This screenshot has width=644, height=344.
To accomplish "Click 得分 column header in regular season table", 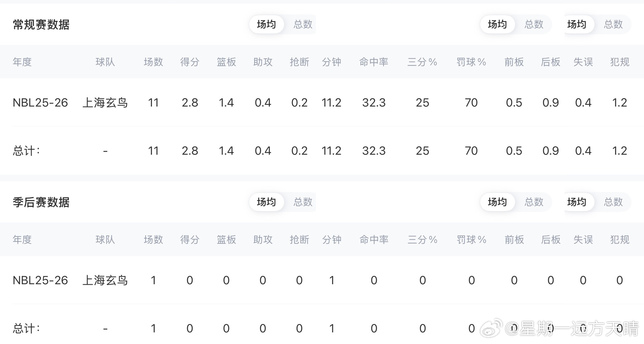I will [x=190, y=62].
